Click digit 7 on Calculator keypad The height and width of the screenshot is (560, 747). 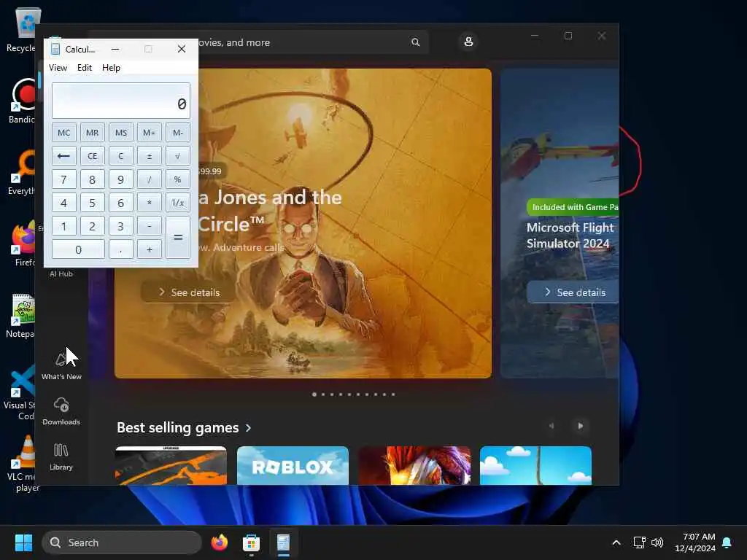click(x=64, y=179)
